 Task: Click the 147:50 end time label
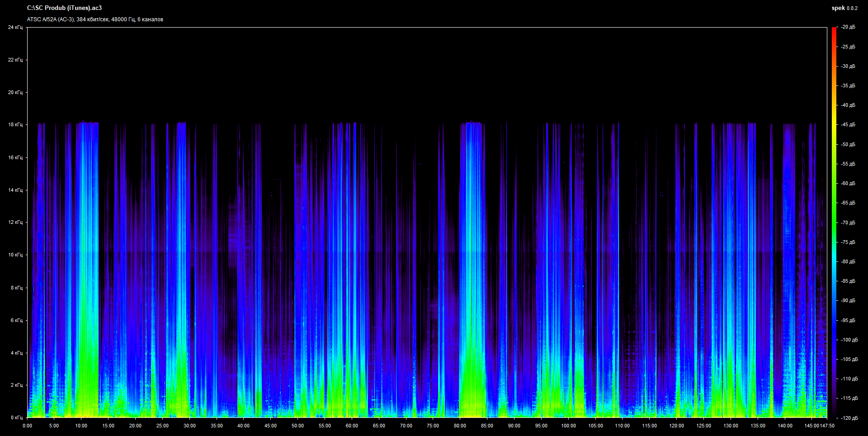click(x=827, y=426)
